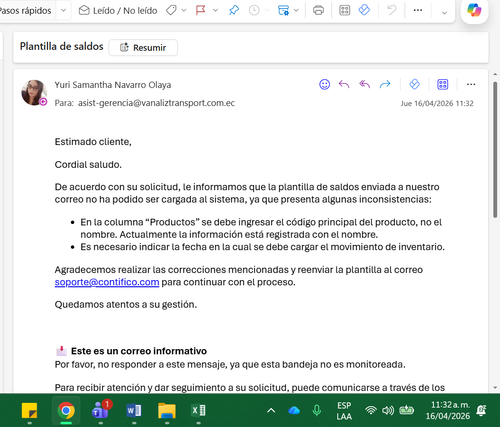Click the Pasos rápidos label
Screen dimensions: 500x427
pos(25,11)
